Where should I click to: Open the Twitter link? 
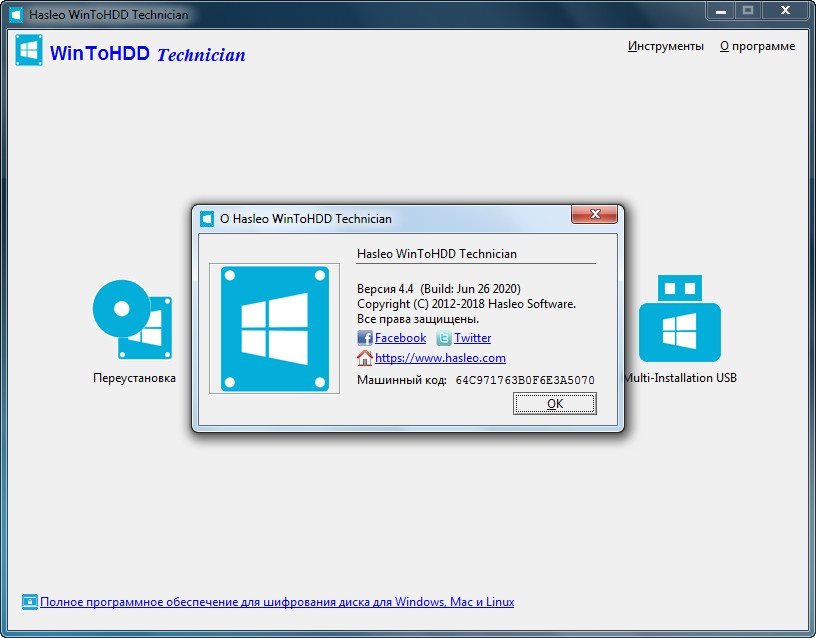472,338
